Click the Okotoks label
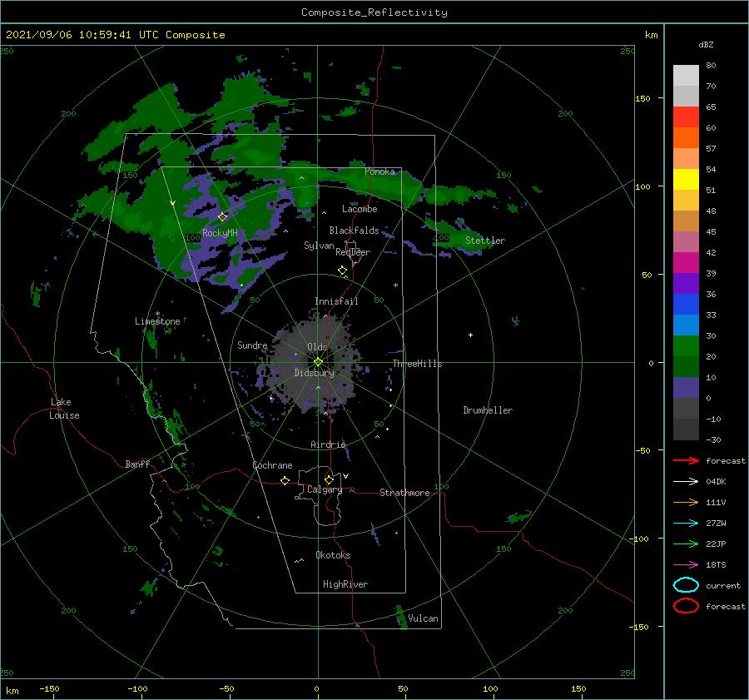 pyautogui.click(x=333, y=555)
